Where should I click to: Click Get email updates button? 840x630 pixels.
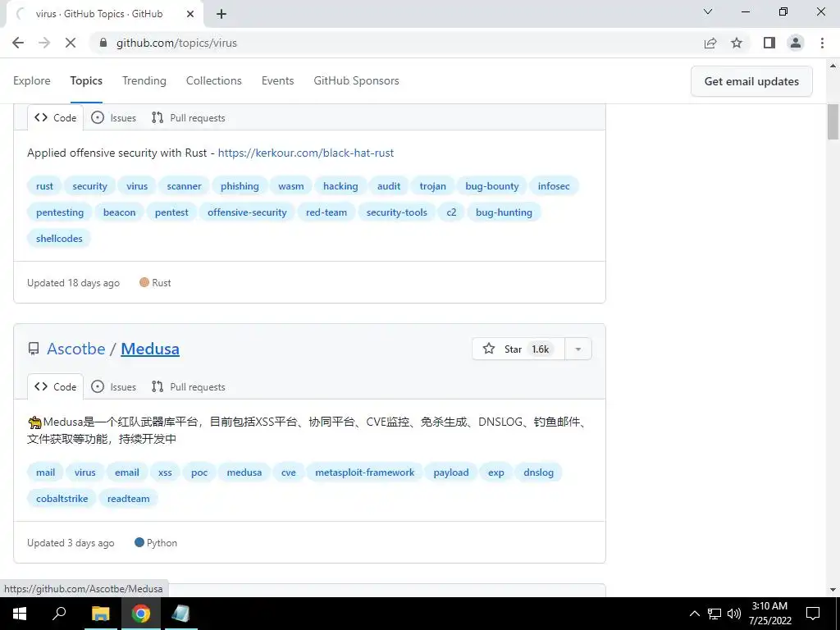click(x=751, y=81)
